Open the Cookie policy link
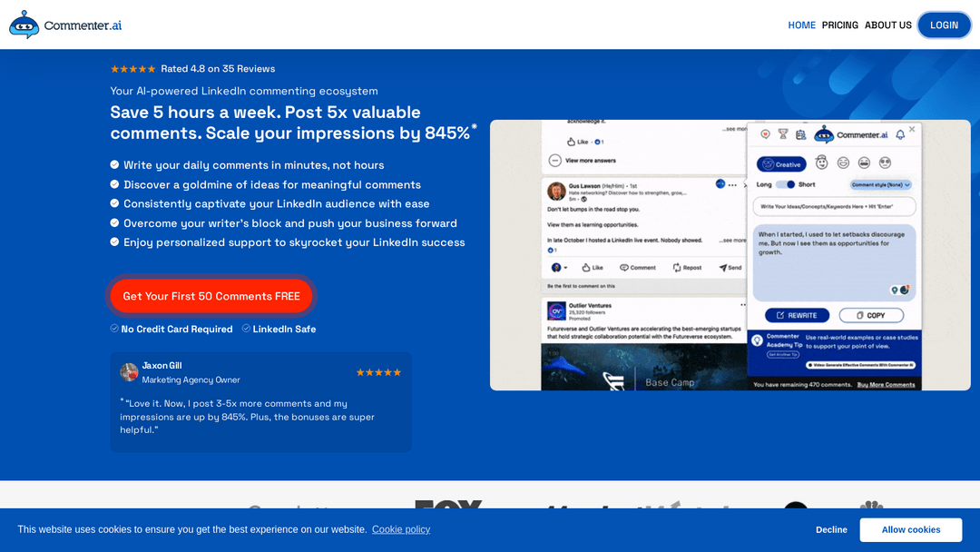 tap(401, 529)
